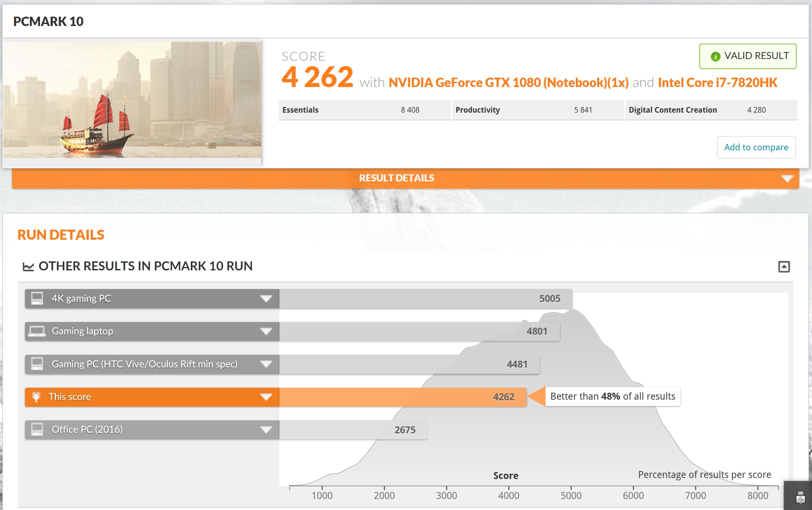
Task: Select the Digital Content Creation score cell
Action: pyautogui.click(x=711, y=110)
